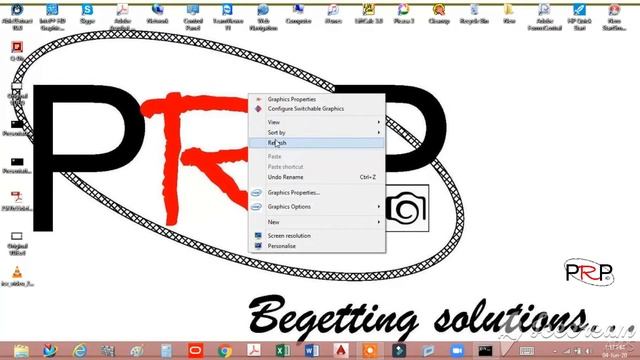Open Zoom from the taskbar

point(457,351)
